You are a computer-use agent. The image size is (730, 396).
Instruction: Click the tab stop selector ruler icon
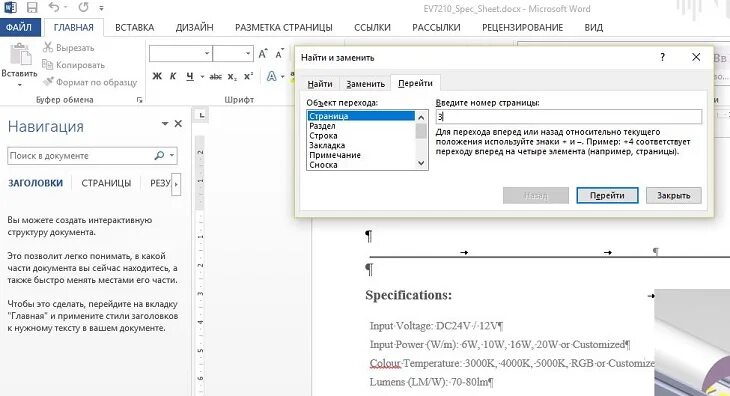click(x=201, y=114)
